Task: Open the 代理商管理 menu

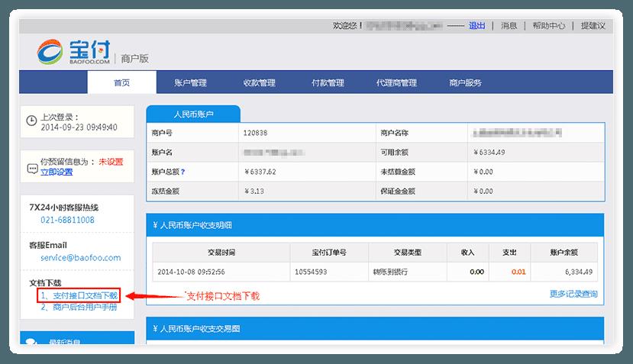Action: click(396, 82)
